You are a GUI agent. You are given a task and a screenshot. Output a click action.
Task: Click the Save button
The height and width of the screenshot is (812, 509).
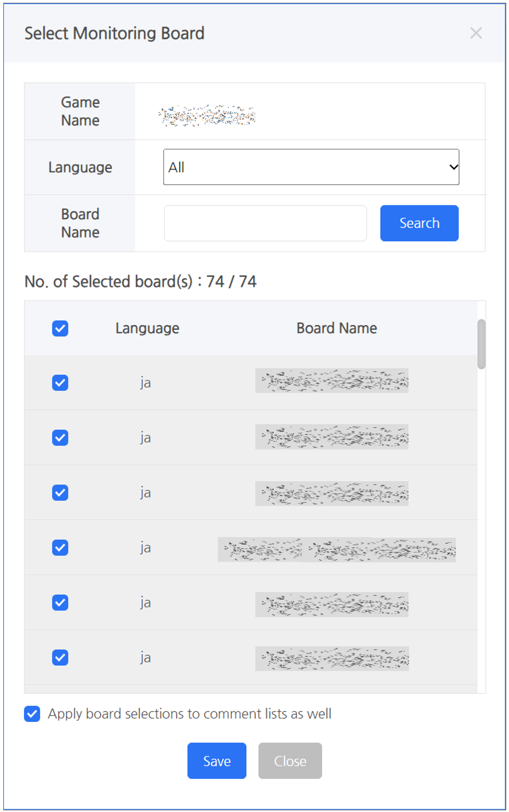point(217,761)
